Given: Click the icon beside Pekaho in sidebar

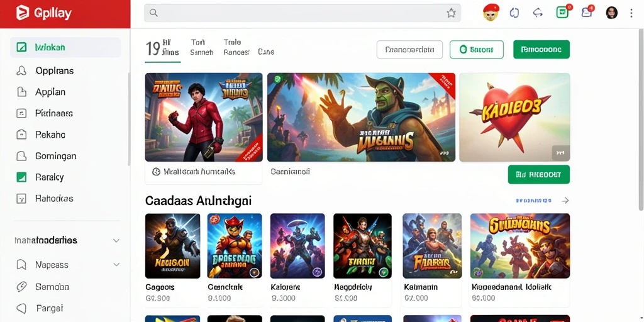Looking at the screenshot, I should (x=21, y=135).
